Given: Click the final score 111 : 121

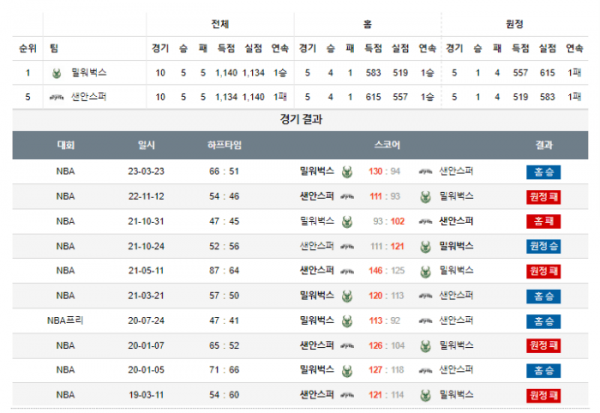Looking at the screenshot, I should click(x=387, y=246).
